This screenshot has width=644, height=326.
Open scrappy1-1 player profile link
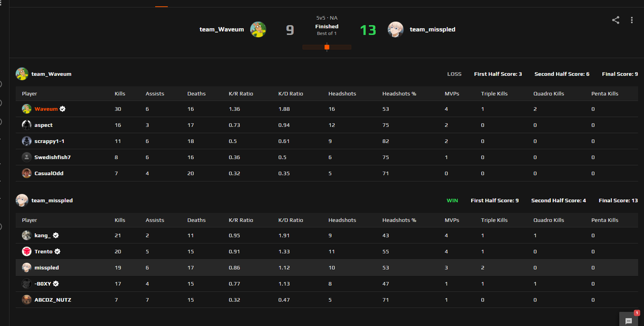48,141
